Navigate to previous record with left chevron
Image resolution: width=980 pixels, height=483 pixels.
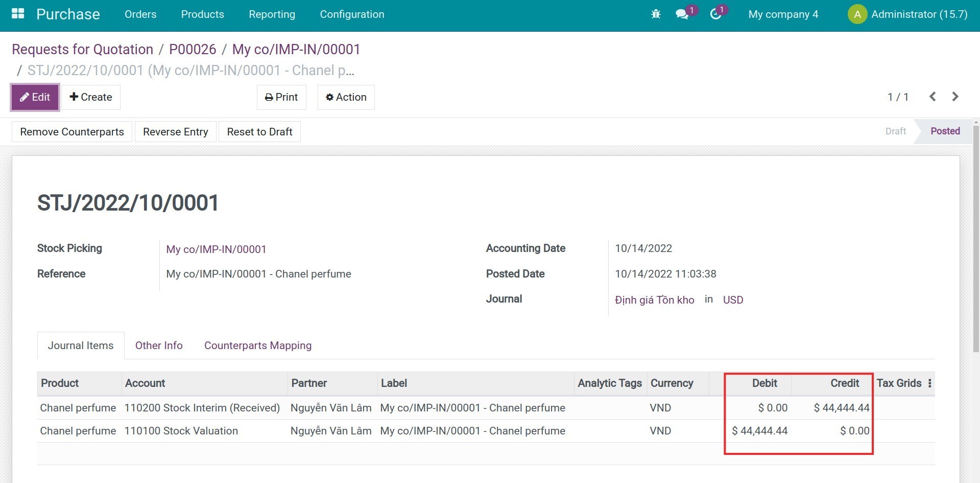click(933, 96)
